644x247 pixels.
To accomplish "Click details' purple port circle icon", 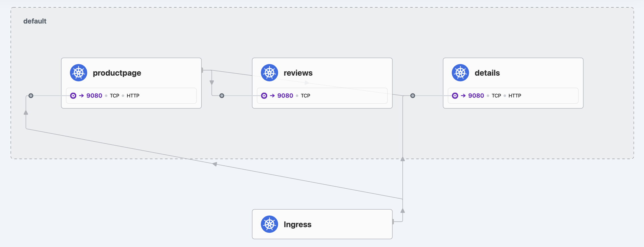I will [x=455, y=96].
